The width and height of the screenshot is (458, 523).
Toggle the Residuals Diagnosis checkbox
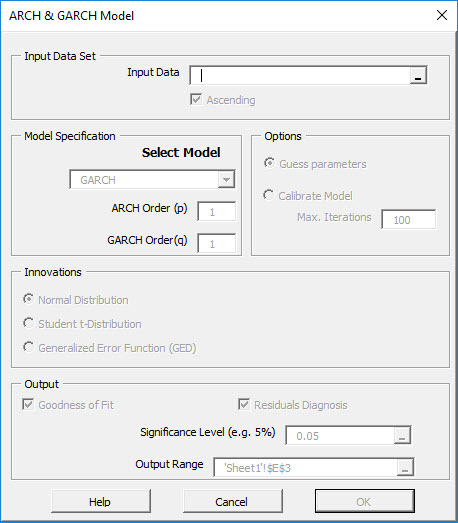[x=244, y=404]
